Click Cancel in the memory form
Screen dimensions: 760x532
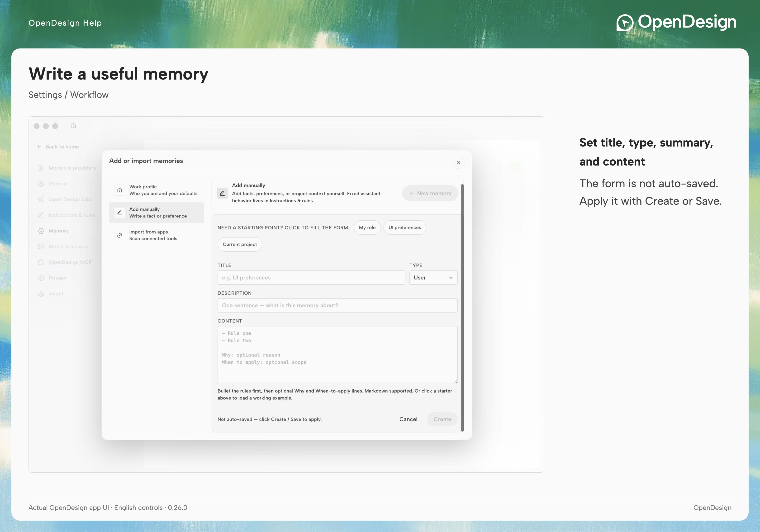[408, 419]
